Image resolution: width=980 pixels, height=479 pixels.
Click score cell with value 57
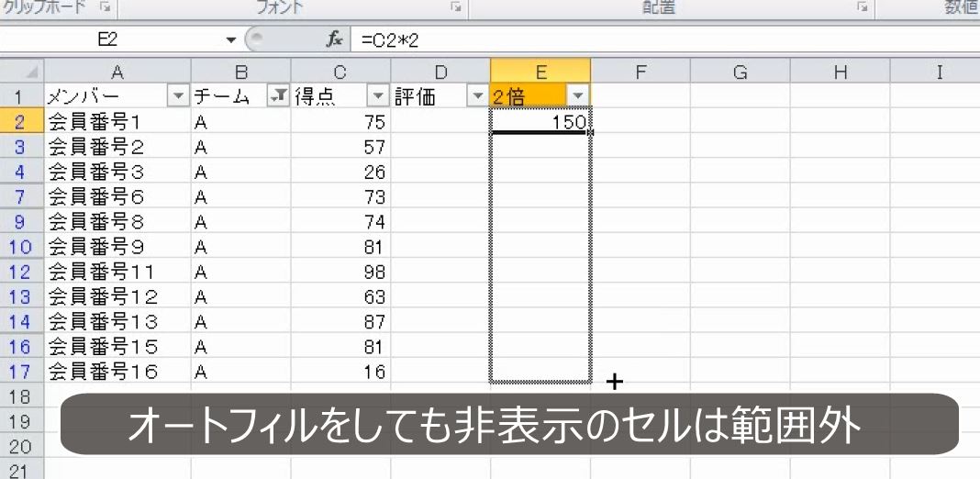click(x=340, y=147)
